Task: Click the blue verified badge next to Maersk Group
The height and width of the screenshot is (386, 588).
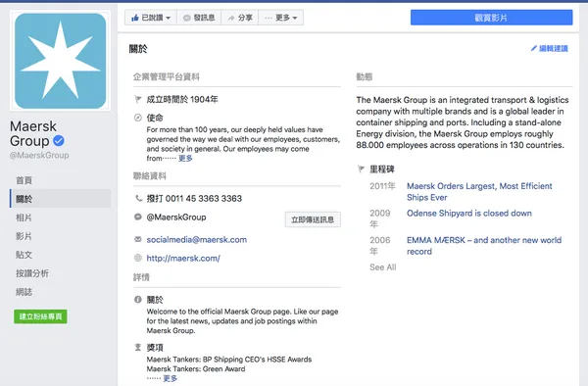Action: pyautogui.click(x=59, y=141)
